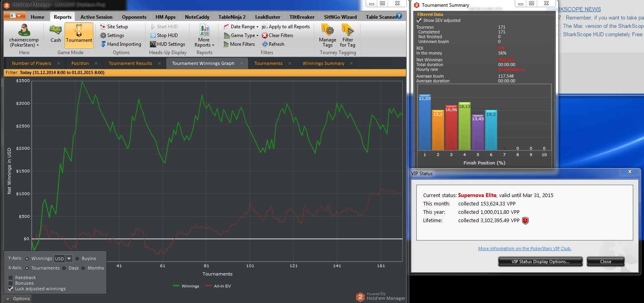
Task: Clear Filters with the red X icon
Action: tap(278, 35)
